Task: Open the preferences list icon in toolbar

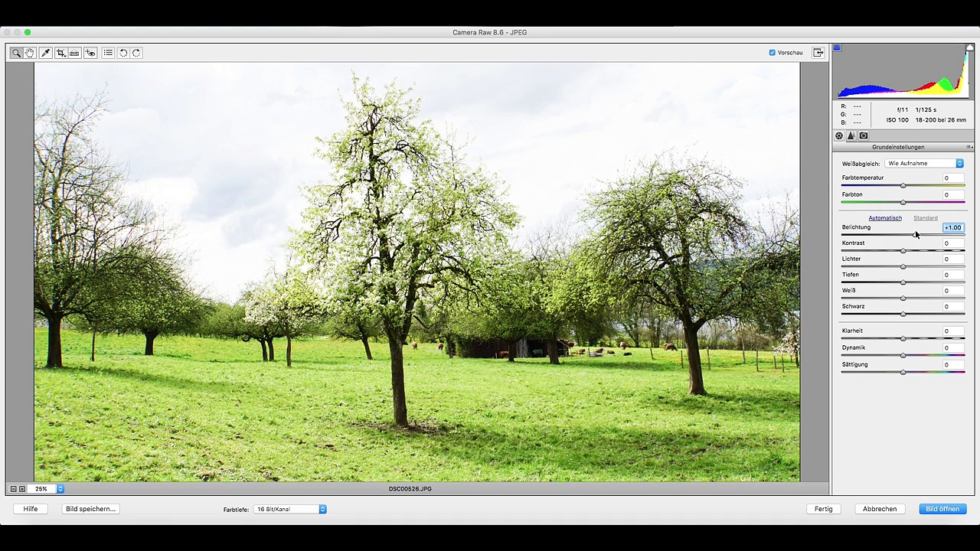Action: (108, 53)
